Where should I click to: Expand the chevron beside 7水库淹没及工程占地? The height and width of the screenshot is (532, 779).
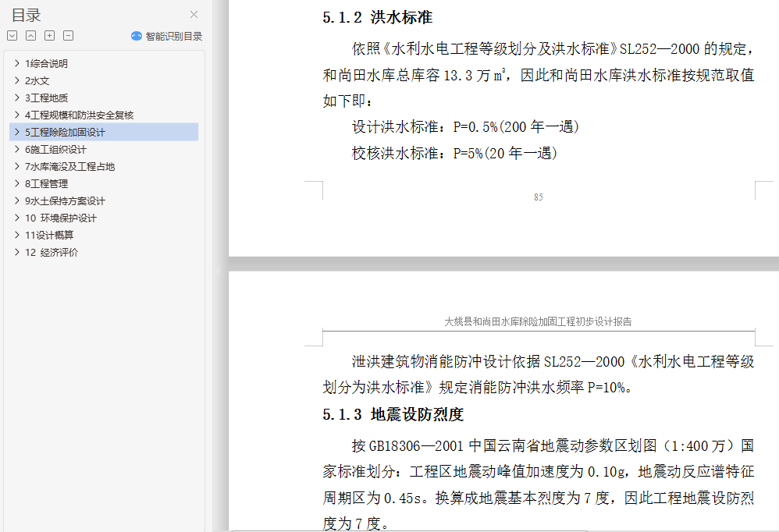click(x=17, y=166)
